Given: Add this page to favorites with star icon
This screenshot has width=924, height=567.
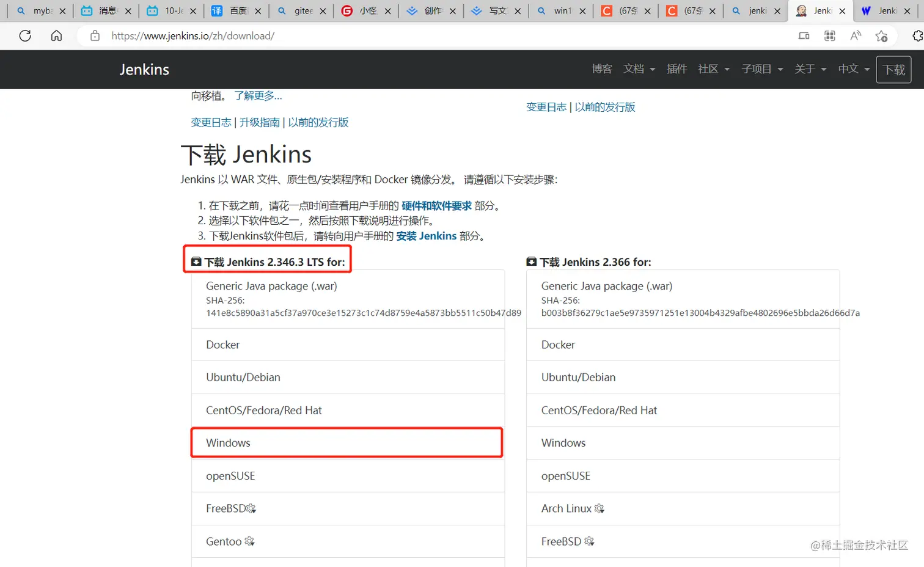Looking at the screenshot, I should [x=881, y=36].
